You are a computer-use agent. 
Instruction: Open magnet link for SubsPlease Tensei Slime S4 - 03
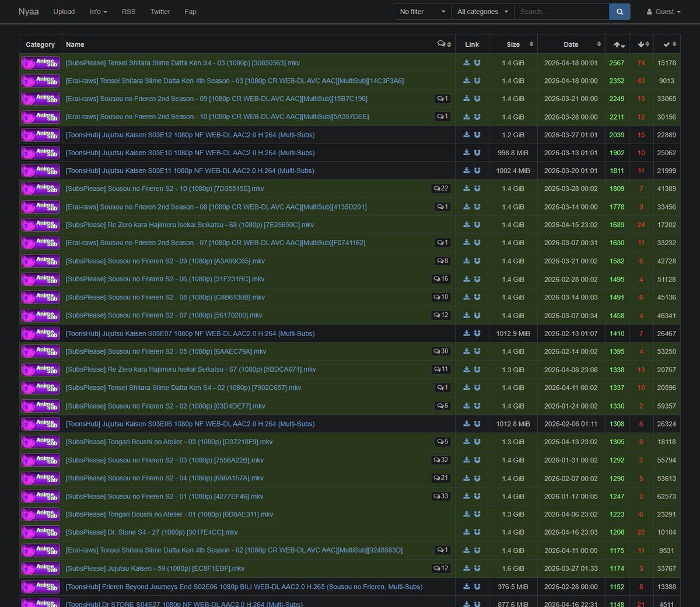tap(477, 63)
